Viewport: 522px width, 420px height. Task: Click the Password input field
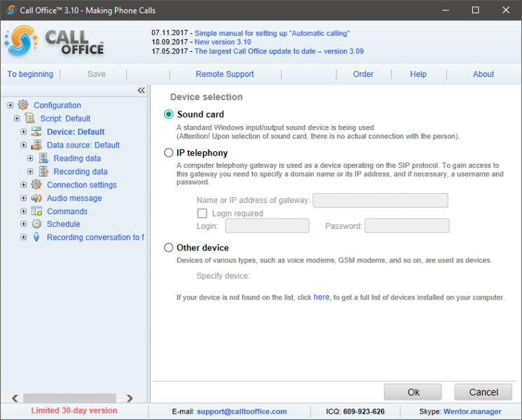coord(407,226)
